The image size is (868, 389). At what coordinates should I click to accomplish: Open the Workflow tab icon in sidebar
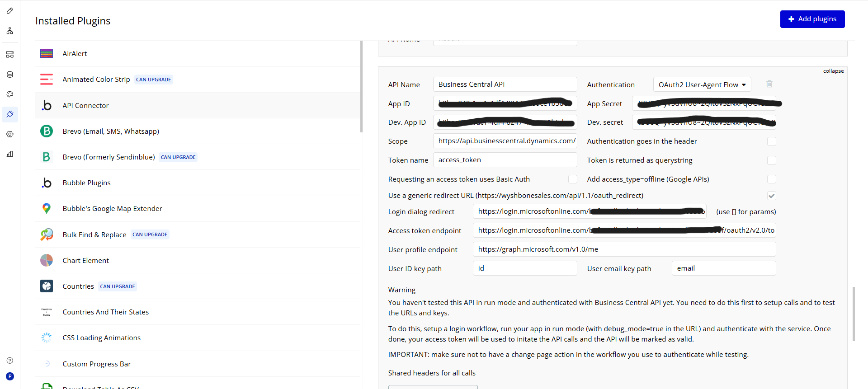click(x=10, y=31)
